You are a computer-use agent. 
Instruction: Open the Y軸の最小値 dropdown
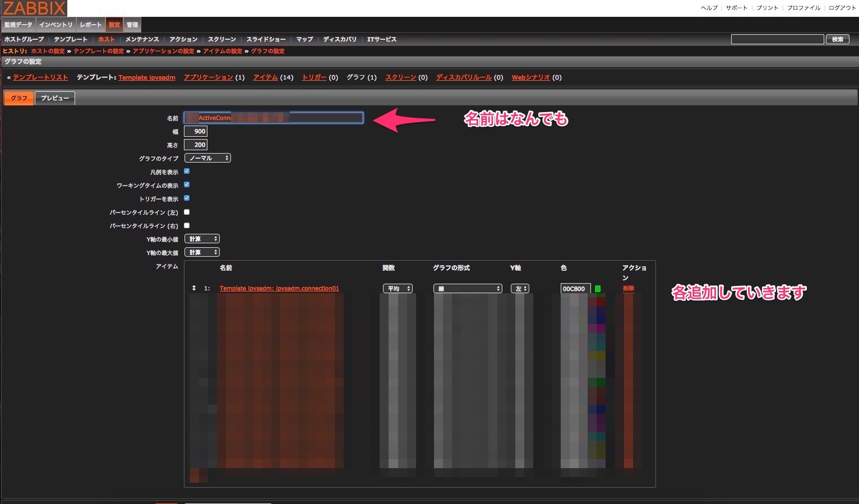(x=202, y=239)
